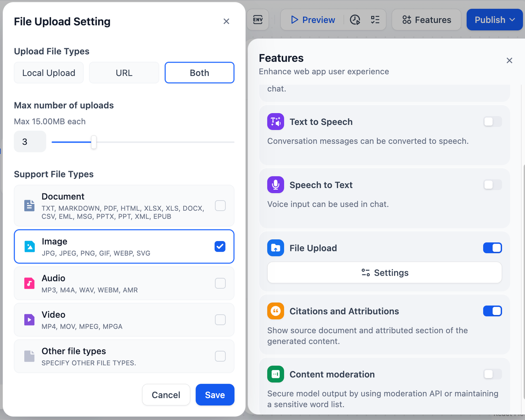Click the orange Citations and Attributions icon

point(275,311)
